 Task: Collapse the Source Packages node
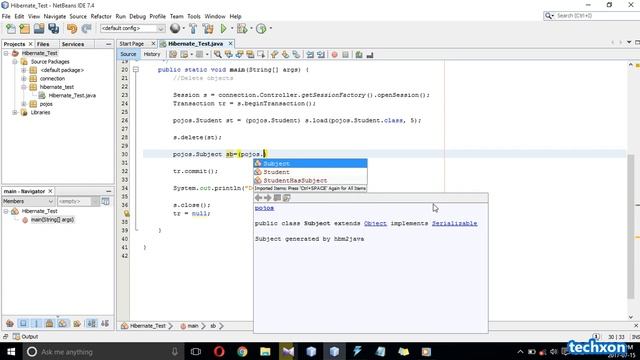pos(15,62)
